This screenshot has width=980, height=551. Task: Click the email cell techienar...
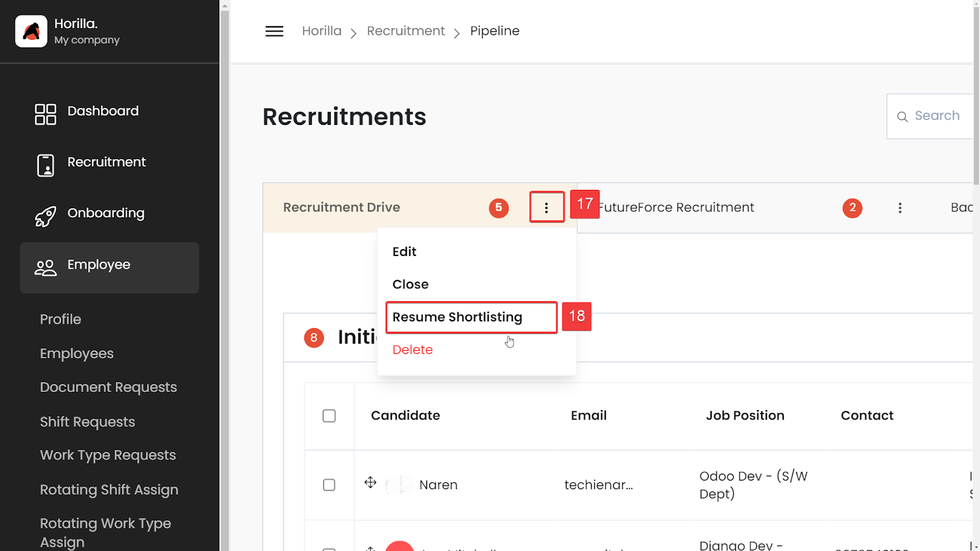tap(598, 485)
